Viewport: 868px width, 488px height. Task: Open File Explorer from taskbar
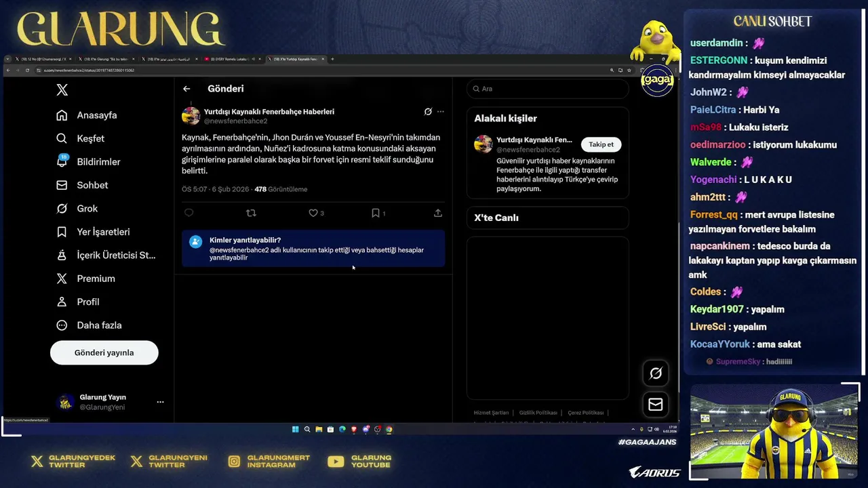point(319,429)
